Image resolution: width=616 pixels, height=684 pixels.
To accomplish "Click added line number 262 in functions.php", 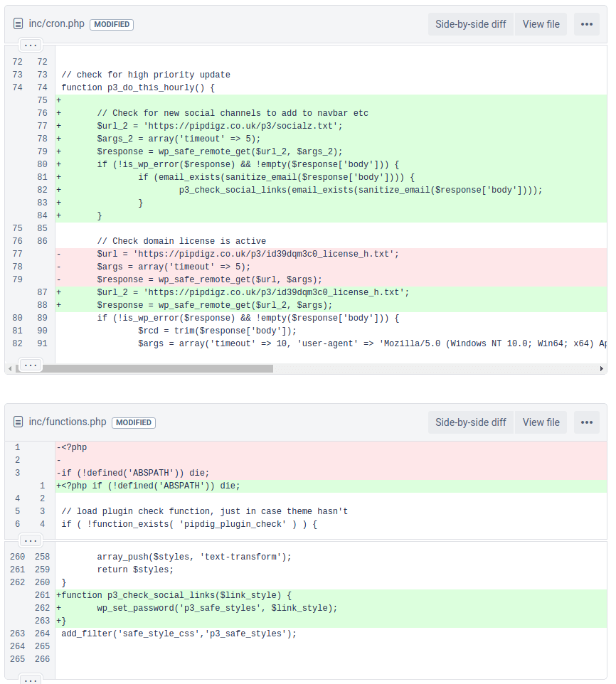I will [43, 609].
